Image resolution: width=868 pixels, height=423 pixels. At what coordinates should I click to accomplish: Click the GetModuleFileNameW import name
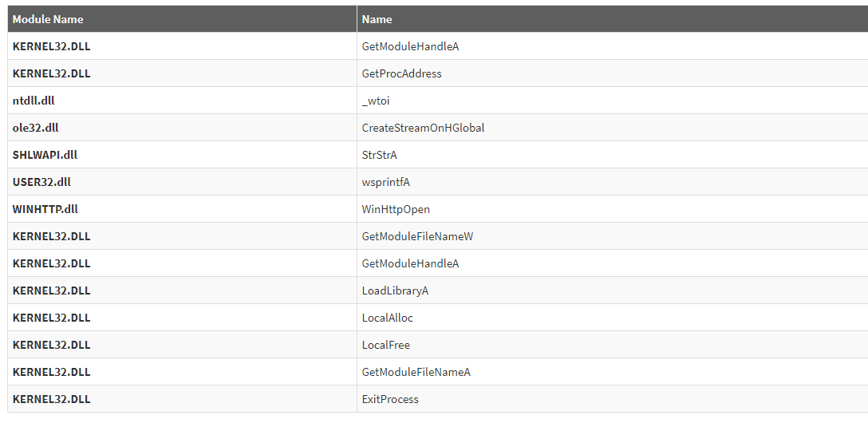point(417,236)
